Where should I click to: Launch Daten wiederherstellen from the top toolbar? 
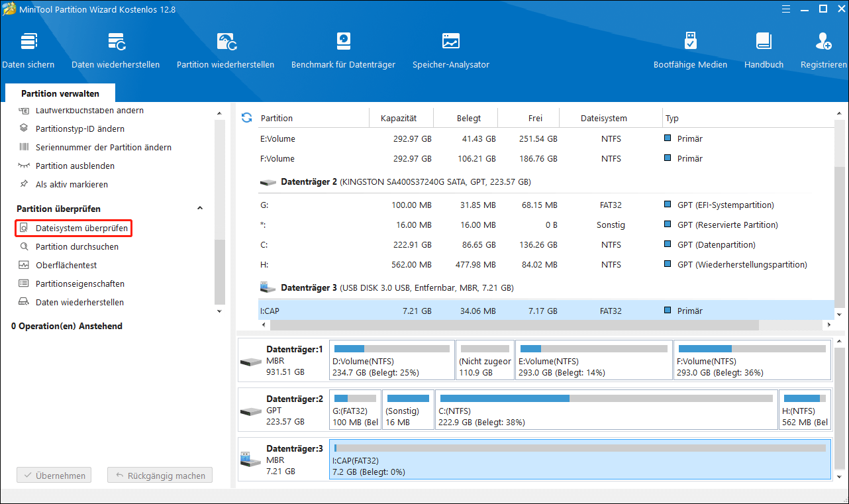coord(116,50)
